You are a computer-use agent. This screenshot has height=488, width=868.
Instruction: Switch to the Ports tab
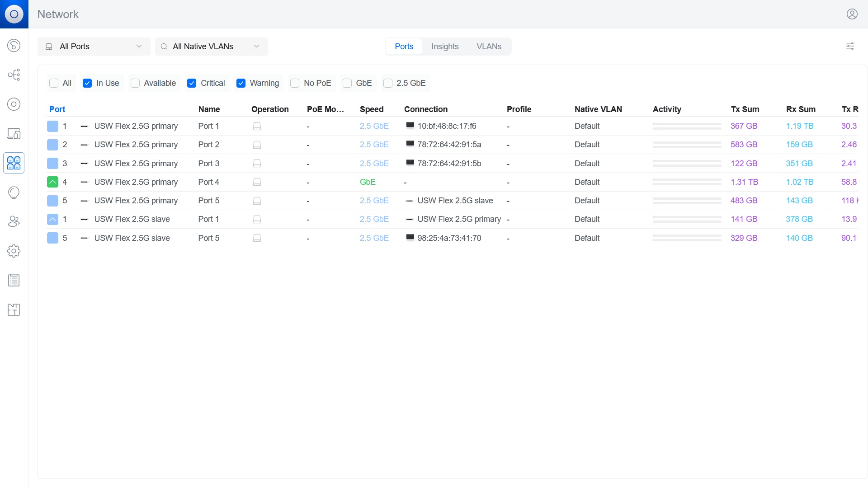(x=404, y=47)
